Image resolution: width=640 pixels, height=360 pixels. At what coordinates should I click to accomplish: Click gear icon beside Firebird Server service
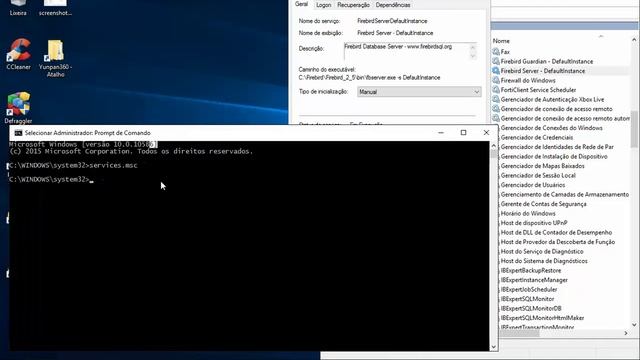point(496,71)
